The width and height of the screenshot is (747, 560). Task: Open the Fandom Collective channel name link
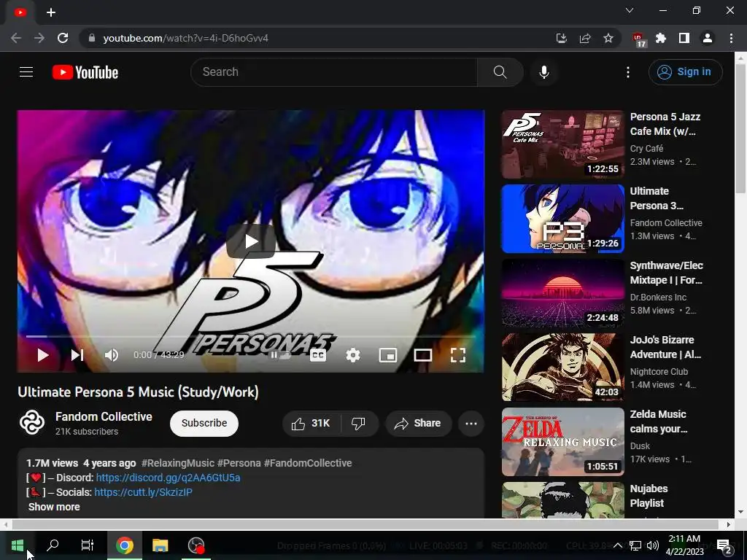point(104,416)
